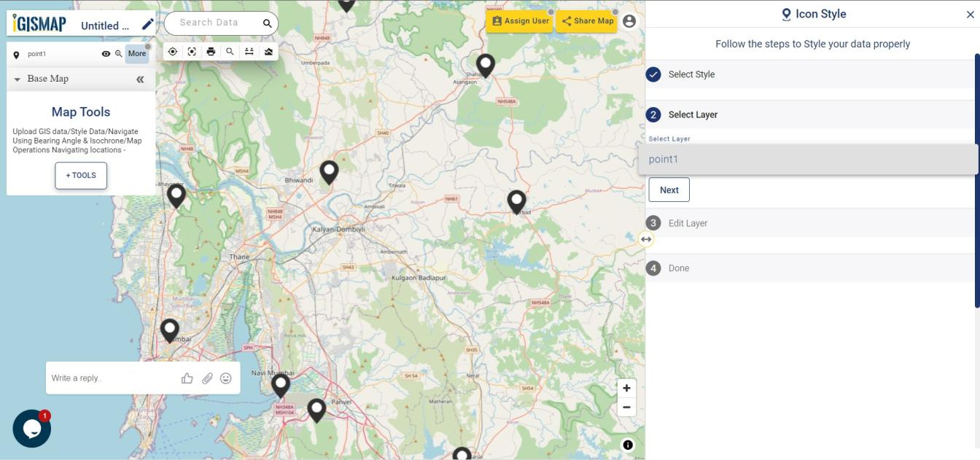Edit the Untitled map name with pencil icon
Image resolution: width=980 pixels, height=460 pixels.
pyautogui.click(x=148, y=24)
